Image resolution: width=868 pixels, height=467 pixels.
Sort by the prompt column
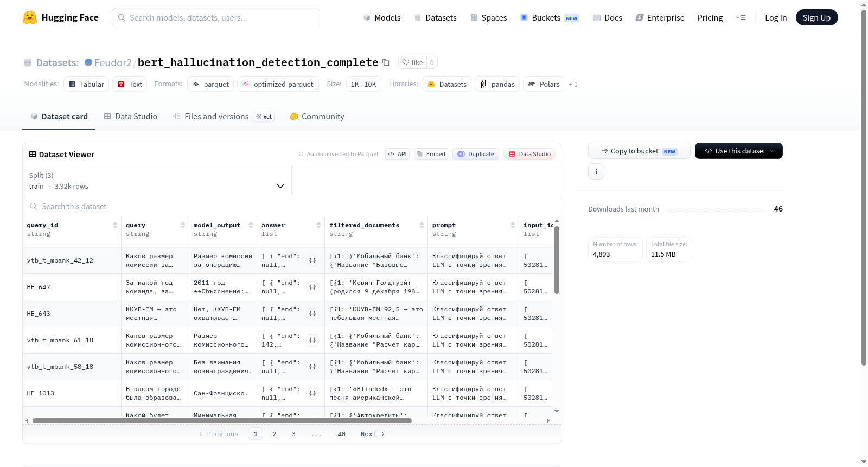tap(513, 225)
